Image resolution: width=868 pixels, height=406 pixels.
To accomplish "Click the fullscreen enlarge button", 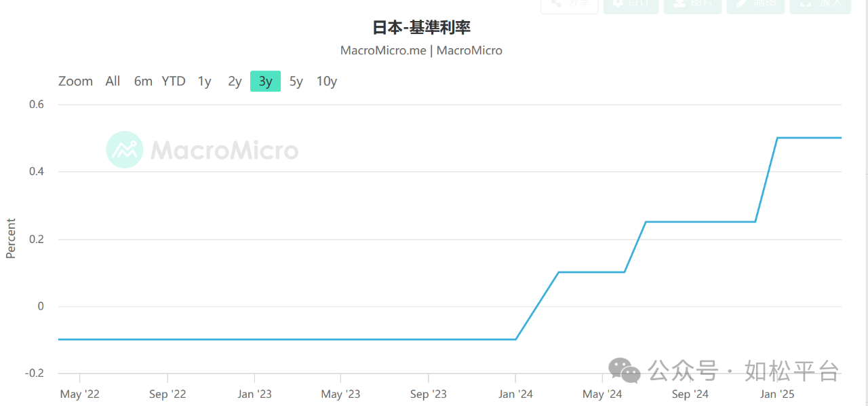I will pos(821,5).
